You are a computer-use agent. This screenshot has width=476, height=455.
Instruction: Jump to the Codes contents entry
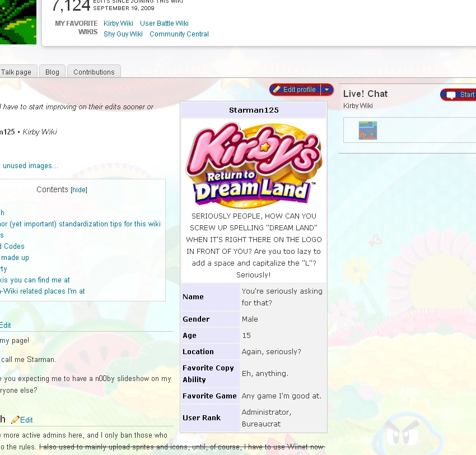point(12,247)
